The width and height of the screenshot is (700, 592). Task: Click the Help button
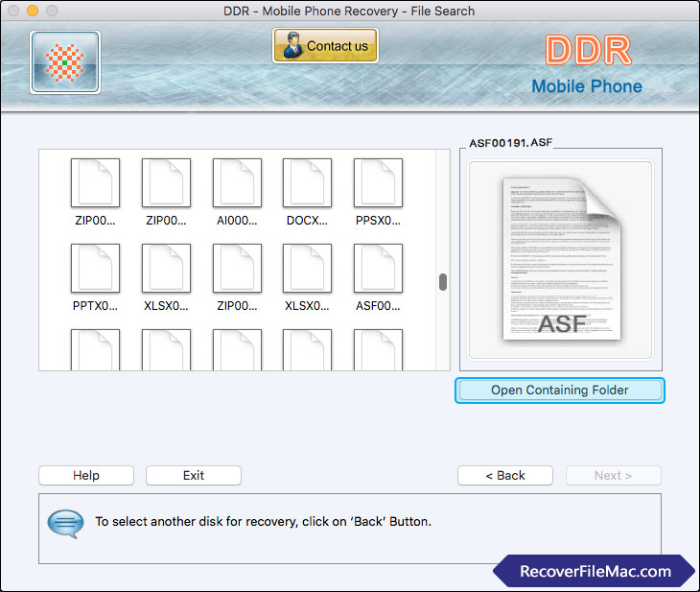86,475
